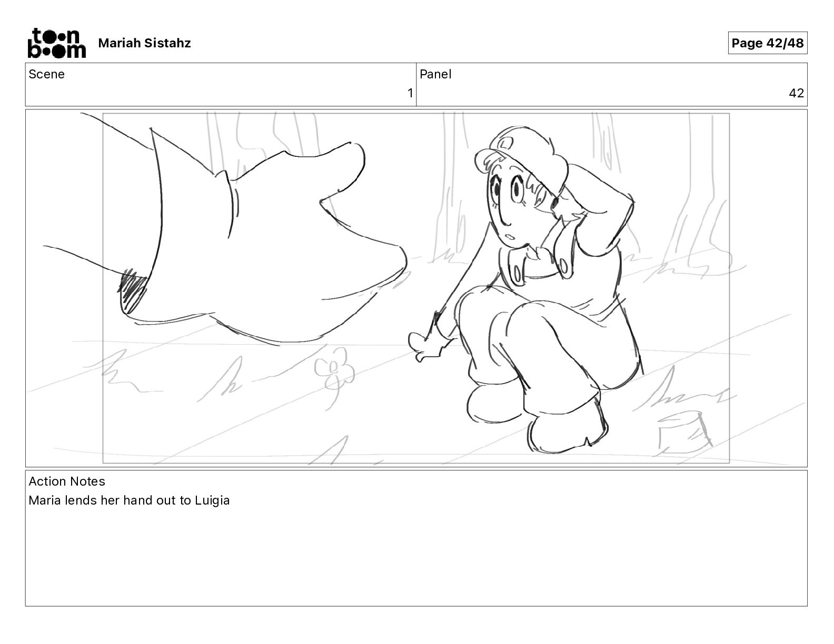This screenshot has height=644, width=834.
Task: Click the 'Page 42/48' indicator
Action: tap(768, 43)
